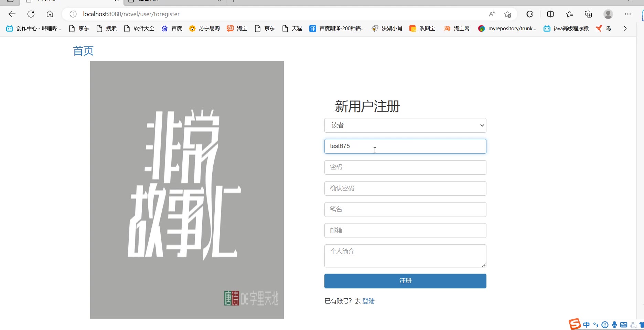Screen dimensions: 644x330
Task: Open the 天猫 bookmark
Action: [x=292, y=29]
